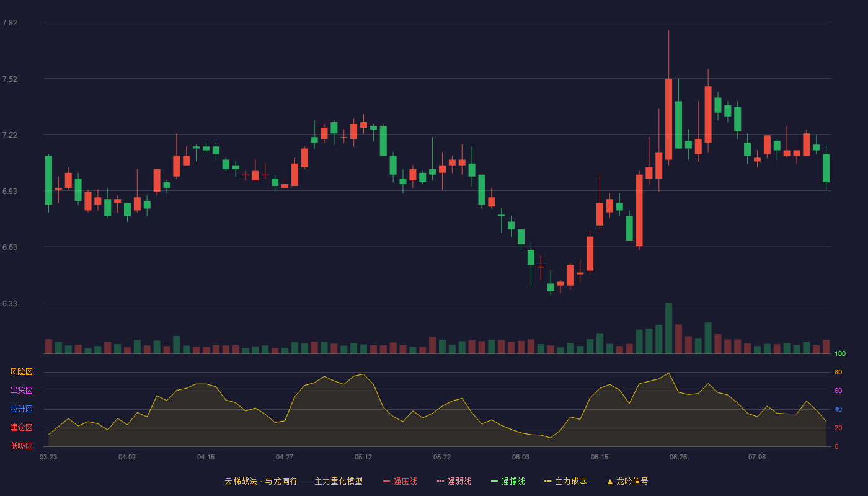
Task: Click the 03-23 date label
Action: [48, 457]
